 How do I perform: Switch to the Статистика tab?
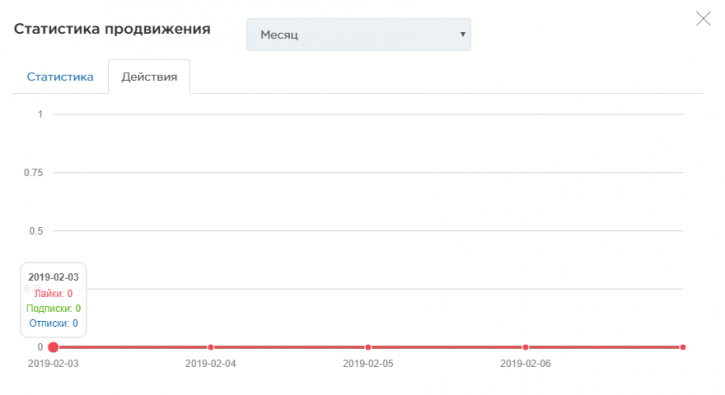(x=60, y=77)
